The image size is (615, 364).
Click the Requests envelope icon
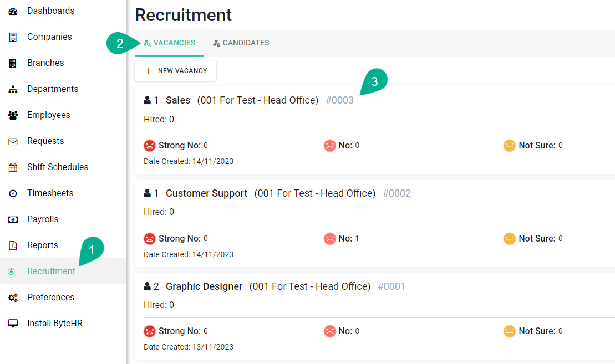click(x=13, y=141)
